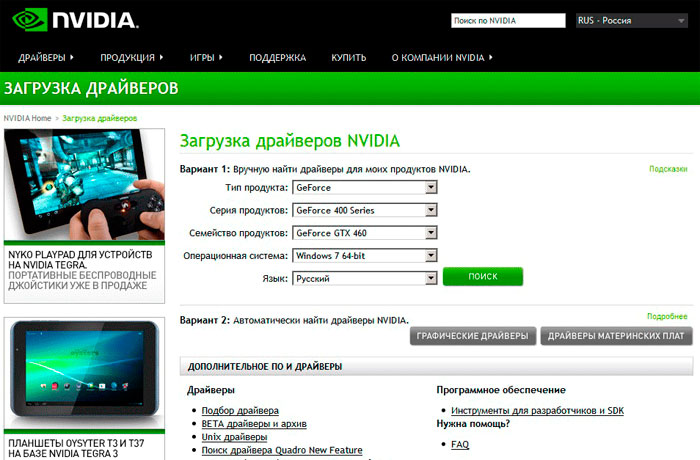The height and width of the screenshot is (460, 700).
Task: Open the ИГРЫ navigation menu
Action: [202, 58]
